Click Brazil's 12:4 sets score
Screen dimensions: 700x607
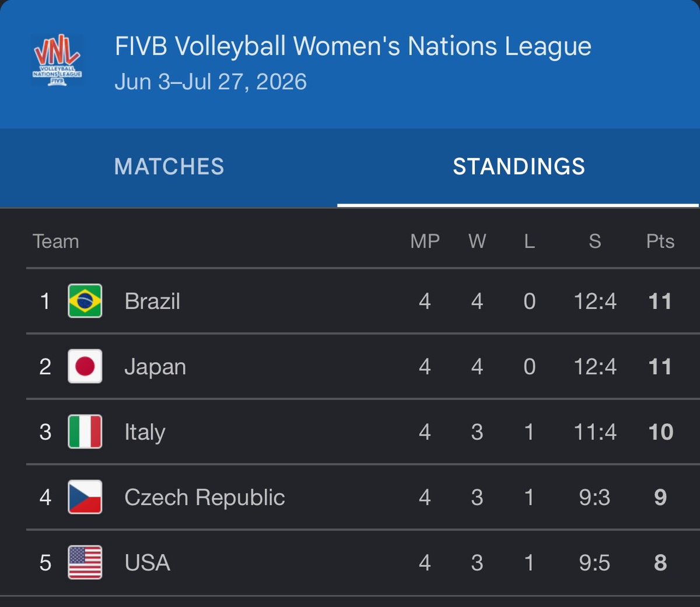click(595, 301)
